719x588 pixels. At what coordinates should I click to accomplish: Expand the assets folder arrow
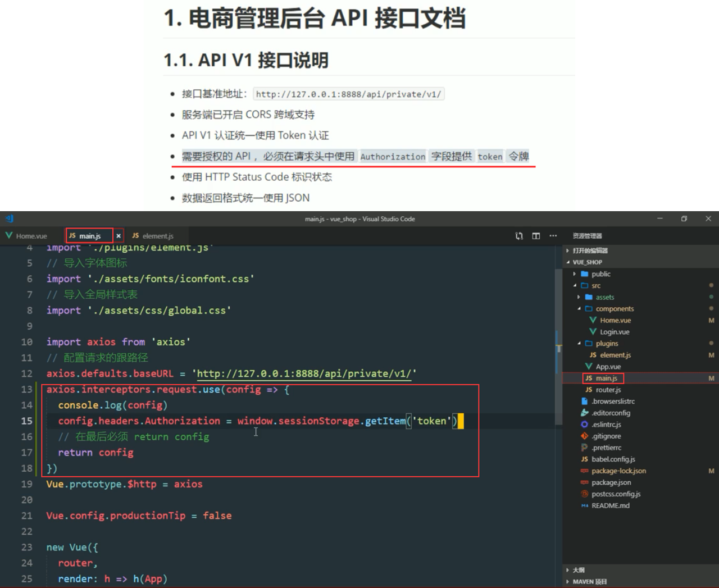pos(579,297)
